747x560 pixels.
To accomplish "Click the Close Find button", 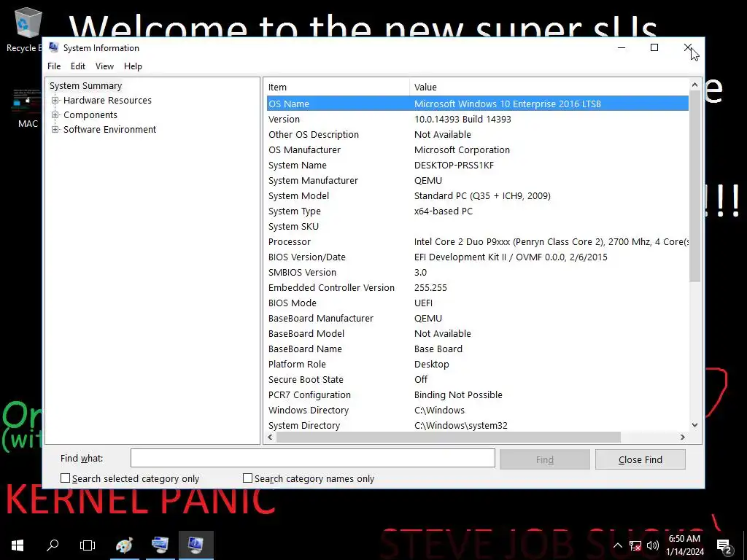I will tap(640, 459).
